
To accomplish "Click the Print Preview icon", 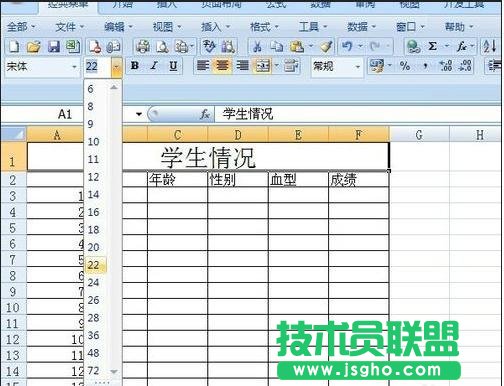I will point(162,47).
